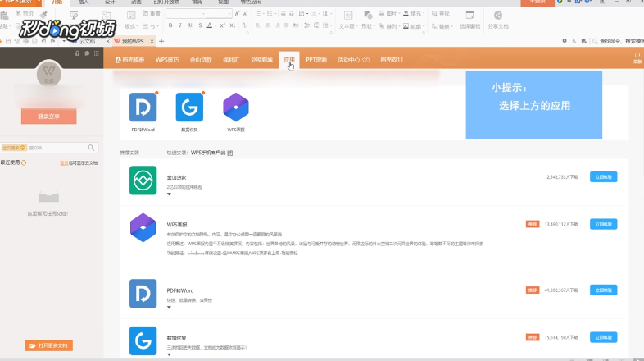The image size is (644, 361).
Task: Click the increase font size A icon
Action: coord(237,14)
